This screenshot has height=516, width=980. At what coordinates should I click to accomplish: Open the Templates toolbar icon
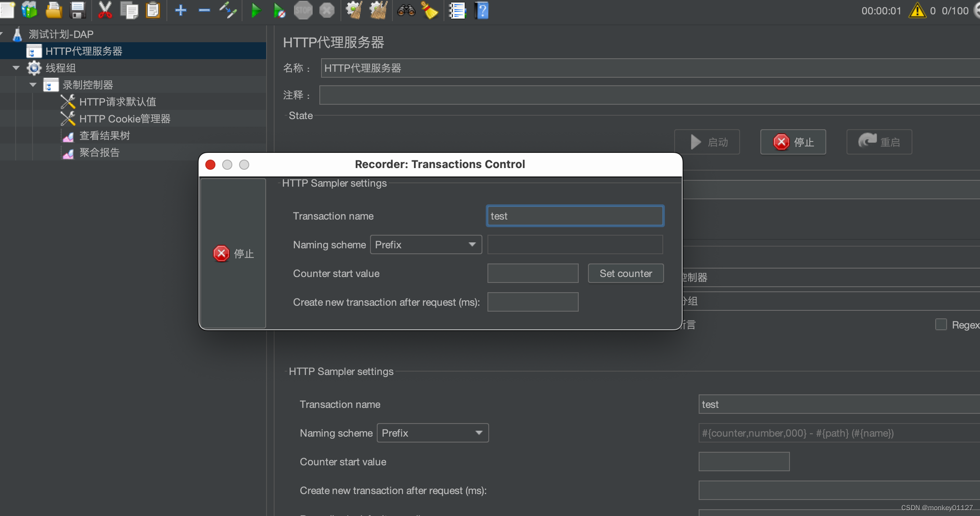tap(30, 10)
